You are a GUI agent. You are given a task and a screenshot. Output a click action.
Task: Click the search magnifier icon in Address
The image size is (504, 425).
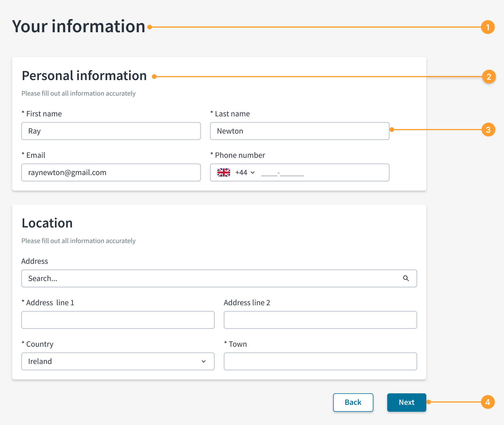click(x=406, y=278)
